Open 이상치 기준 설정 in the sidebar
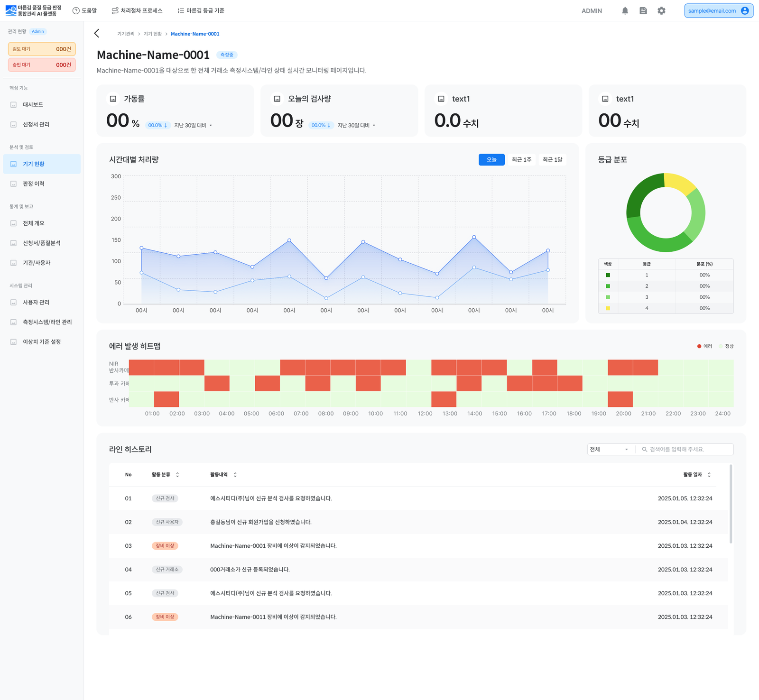The width and height of the screenshot is (759, 700). [x=42, y=342]
